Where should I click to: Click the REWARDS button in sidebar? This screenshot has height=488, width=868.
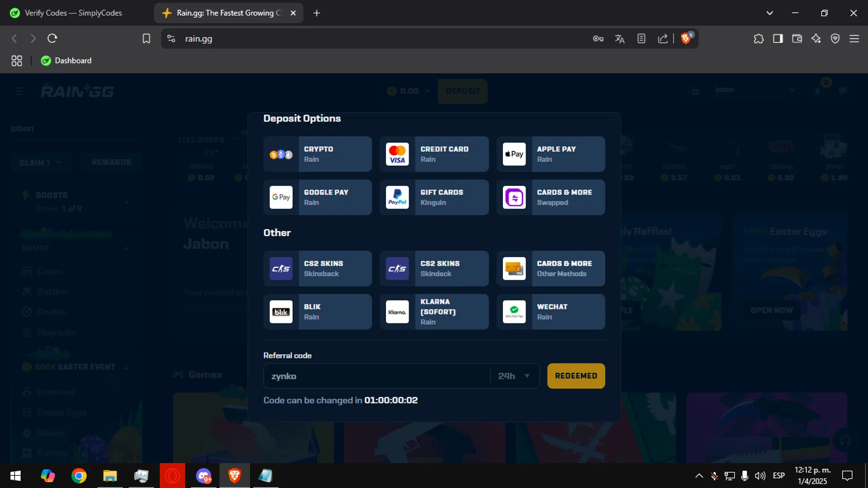(111, 163)
